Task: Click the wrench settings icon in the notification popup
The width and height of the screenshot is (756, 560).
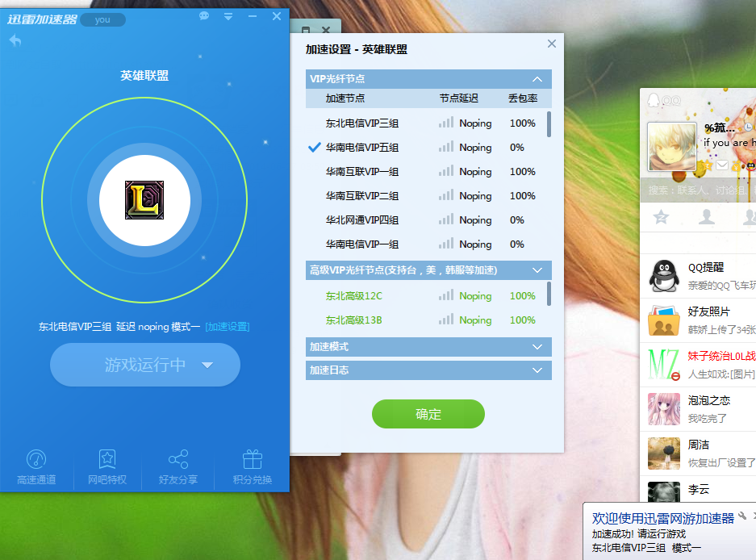Action: tap(743, 516)
